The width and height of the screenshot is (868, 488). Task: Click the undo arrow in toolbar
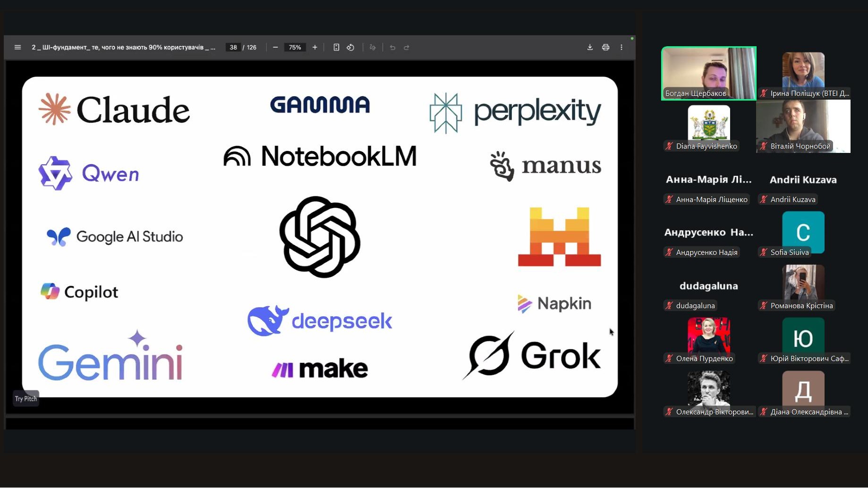click(392, 47)
